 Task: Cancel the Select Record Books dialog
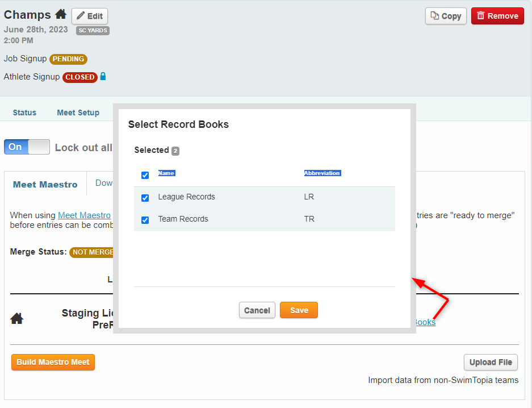click(257, 310)
